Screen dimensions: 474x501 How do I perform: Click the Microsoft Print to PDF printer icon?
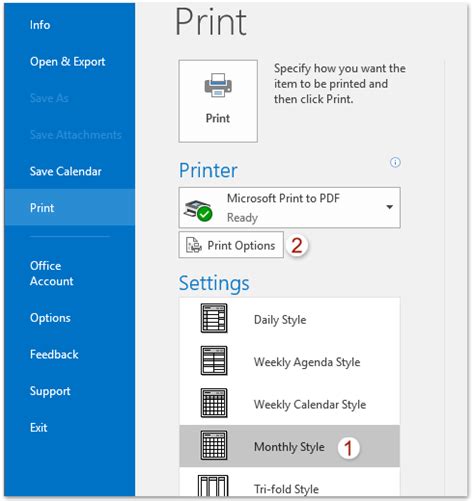[198, 210]
